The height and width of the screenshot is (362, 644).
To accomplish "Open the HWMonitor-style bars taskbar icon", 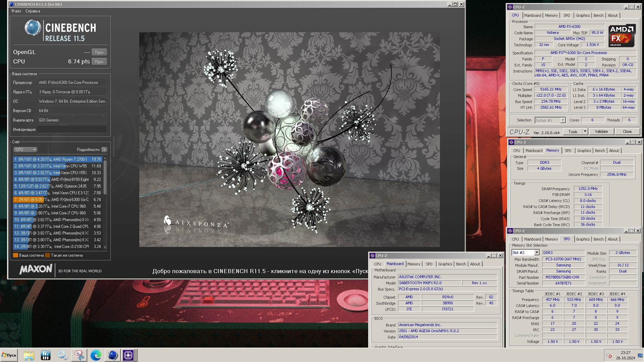I will pos(46,355).
